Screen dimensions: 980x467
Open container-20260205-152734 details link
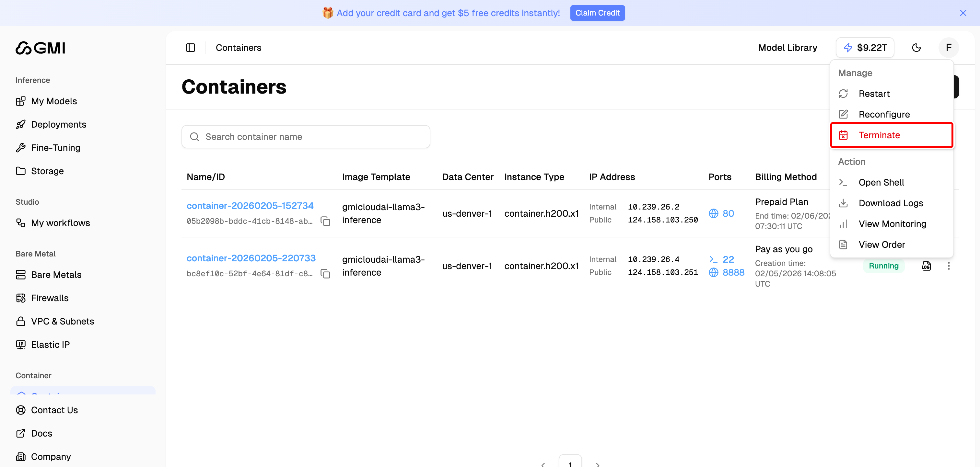(250, 205)
